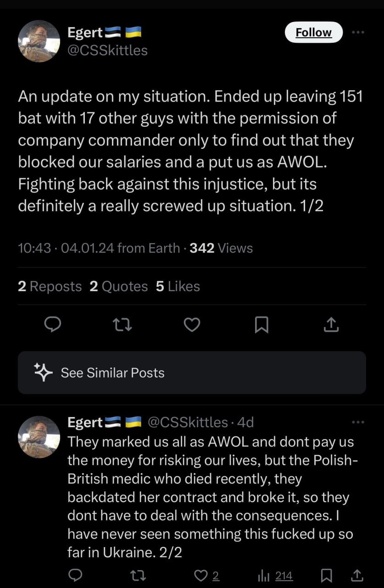
Task: Expand more options on 2/2 reply
Action: pos(358,422)
